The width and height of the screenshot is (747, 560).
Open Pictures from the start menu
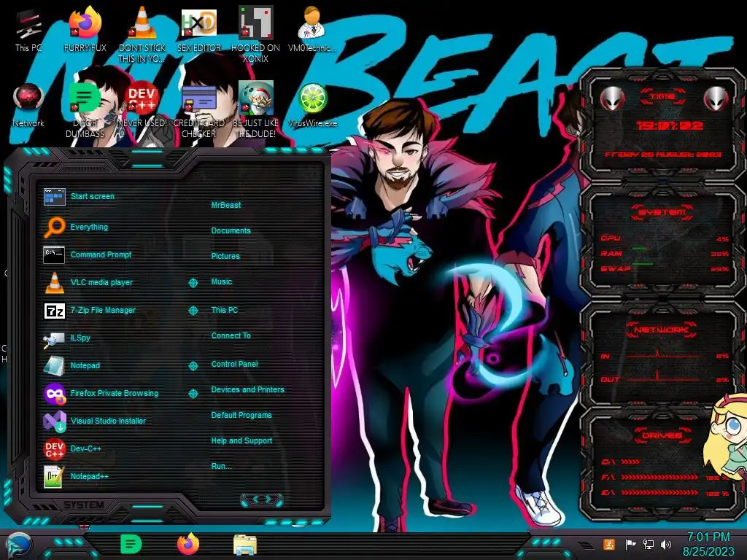pyautogui.click(x=225, y=256)
